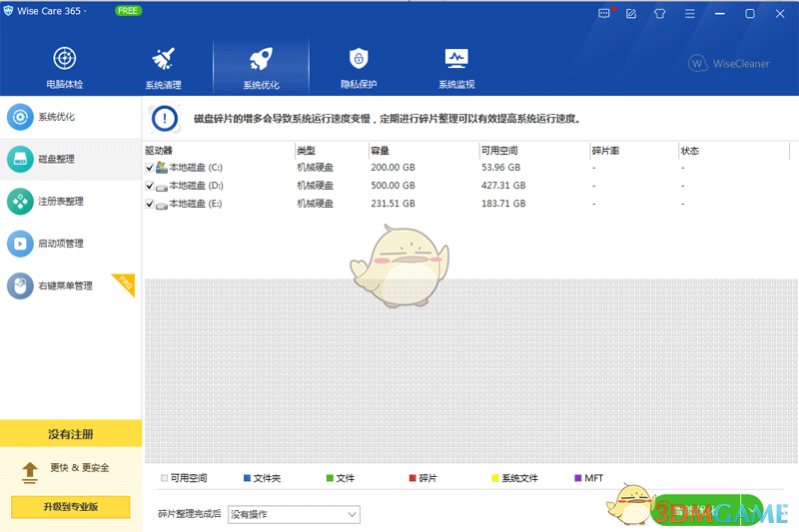Open 注册表整理 in the sidebar
The width and height of the screenshot is (799, 532).
71,202
